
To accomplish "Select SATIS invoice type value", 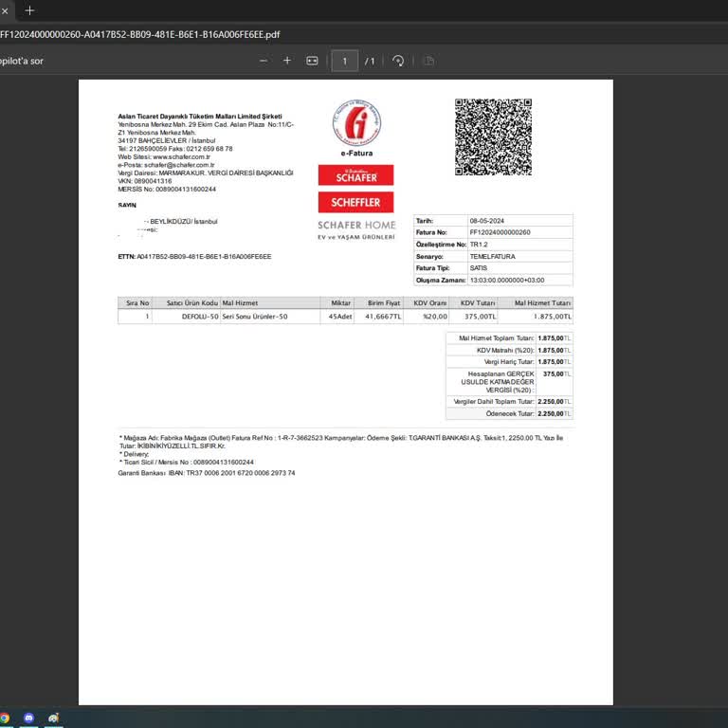I will (478, 268).
